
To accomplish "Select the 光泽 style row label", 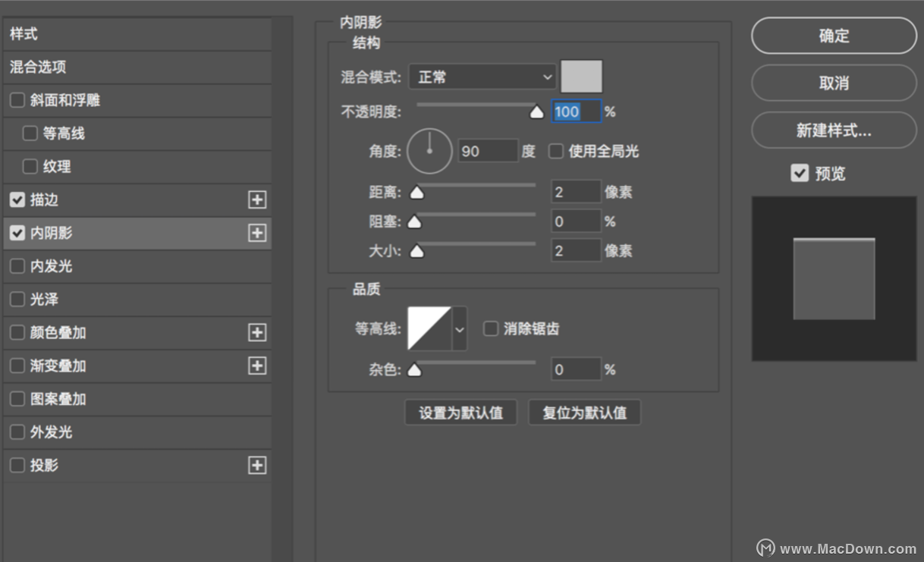I will pyautogui.click(x=44, y=300).
